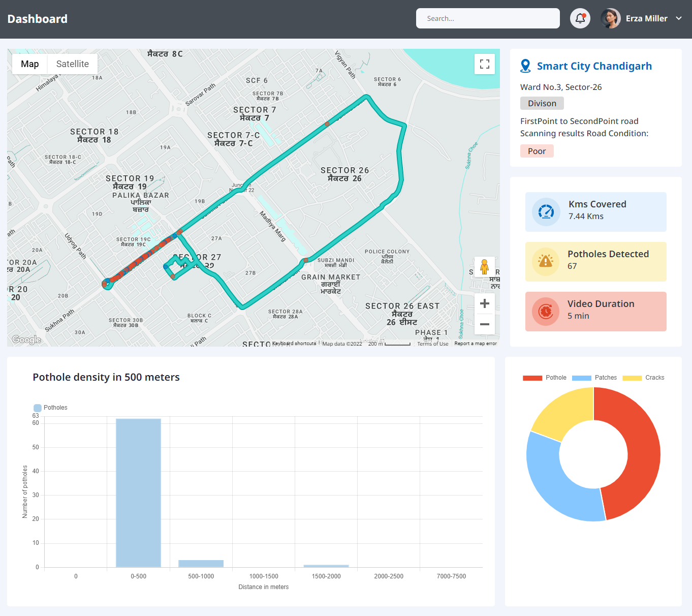The image size is (692, 616).
Task: Toggle fullscreen map view
Action: pyautogui.click(x=484, y=64)
